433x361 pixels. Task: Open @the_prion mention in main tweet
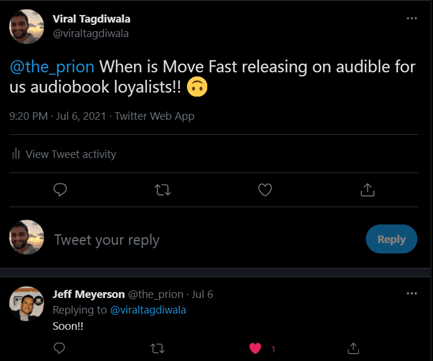coord(52,67)
